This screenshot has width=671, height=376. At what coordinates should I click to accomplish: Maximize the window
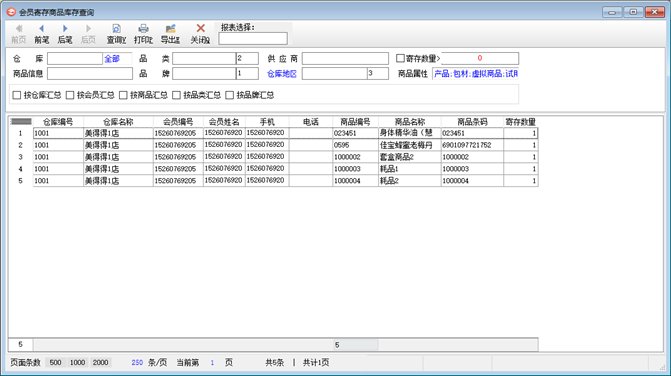pyautogui.click(x=633, y=12)
